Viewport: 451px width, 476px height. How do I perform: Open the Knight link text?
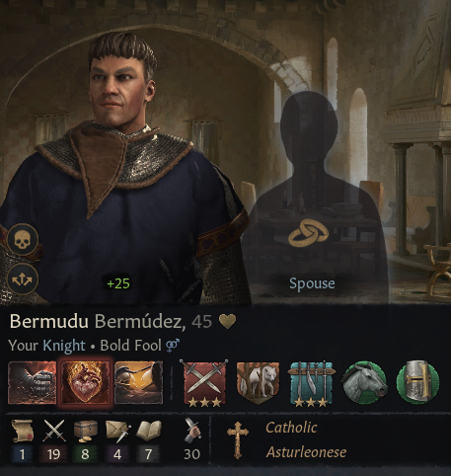(64, 346)
